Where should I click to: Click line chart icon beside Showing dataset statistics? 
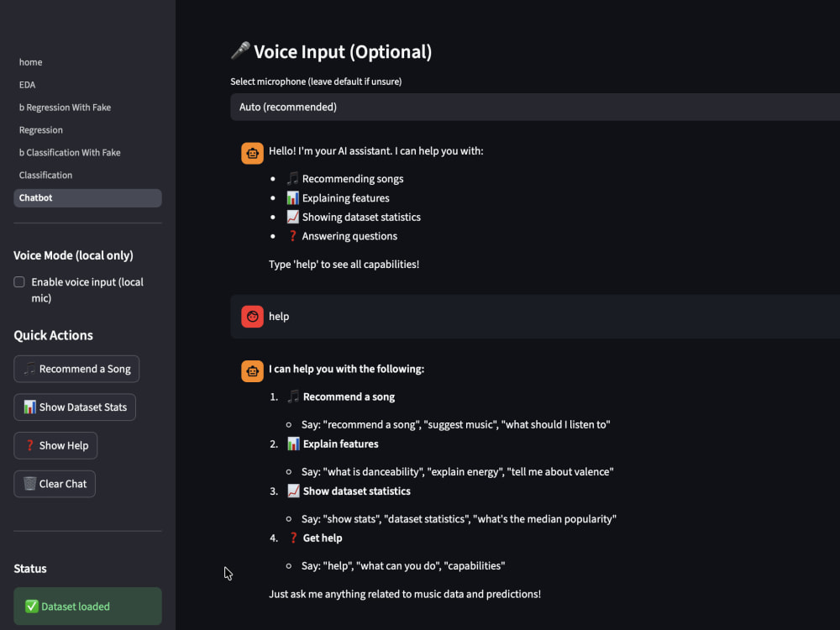(292, 217)
